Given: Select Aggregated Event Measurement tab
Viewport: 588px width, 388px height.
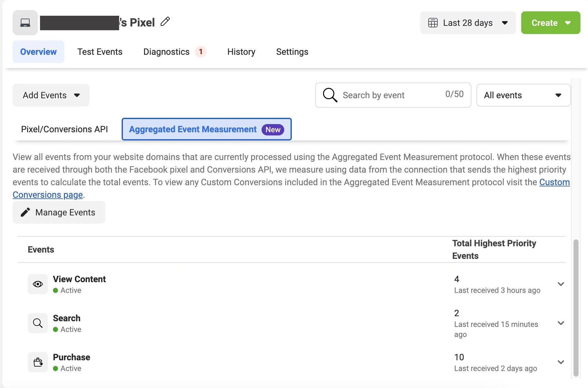Looking at the screenshot, I should tap(206, 129).
